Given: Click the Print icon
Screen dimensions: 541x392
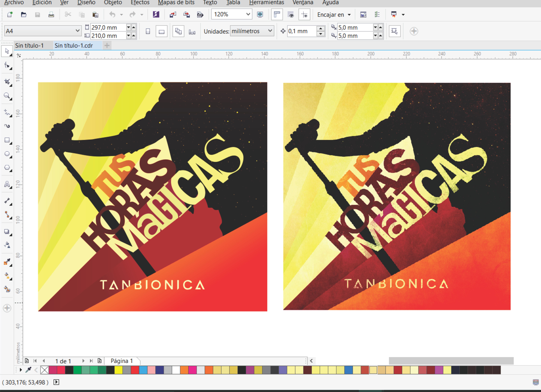Looking at the screenshot, I should (51, 15).
